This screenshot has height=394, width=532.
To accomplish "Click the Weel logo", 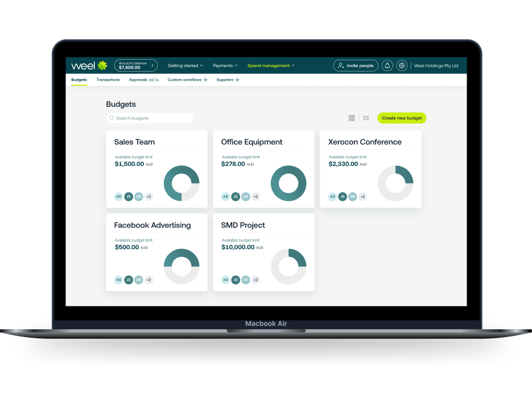I will tap(89, 65).
